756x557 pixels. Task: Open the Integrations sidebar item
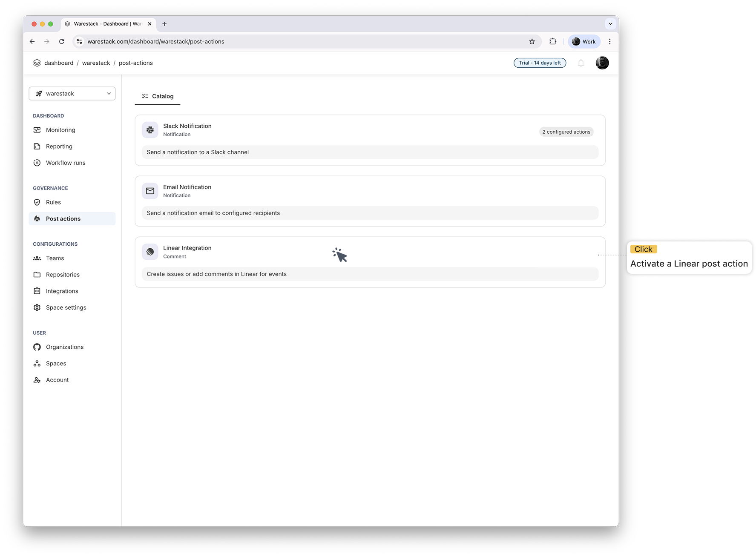click(62, 291)
